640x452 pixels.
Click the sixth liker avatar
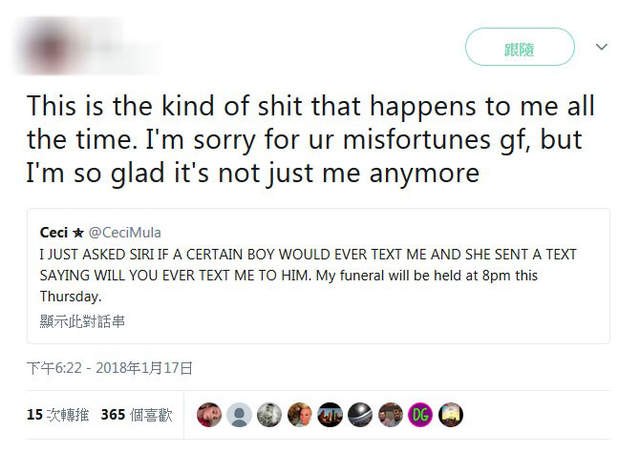click(x=360, y=414)
